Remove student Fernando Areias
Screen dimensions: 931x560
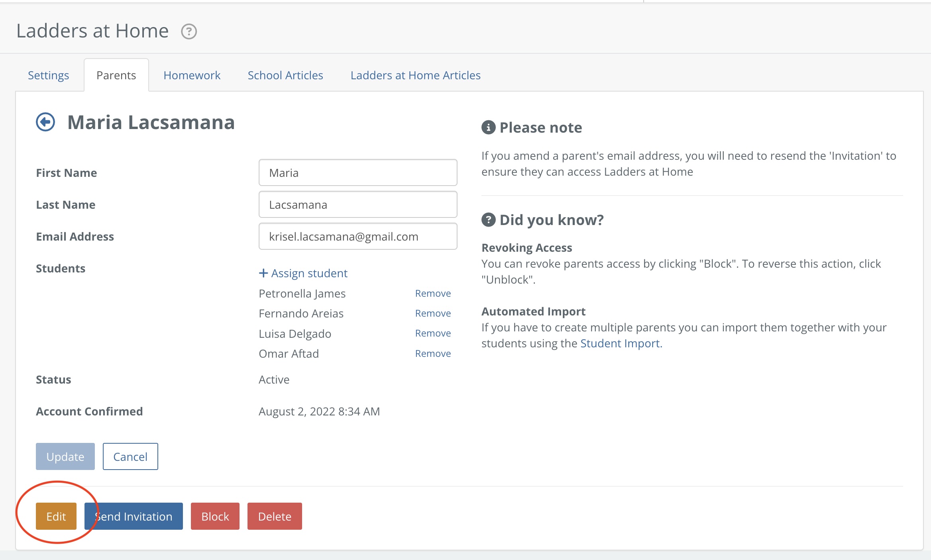point(433,313)
